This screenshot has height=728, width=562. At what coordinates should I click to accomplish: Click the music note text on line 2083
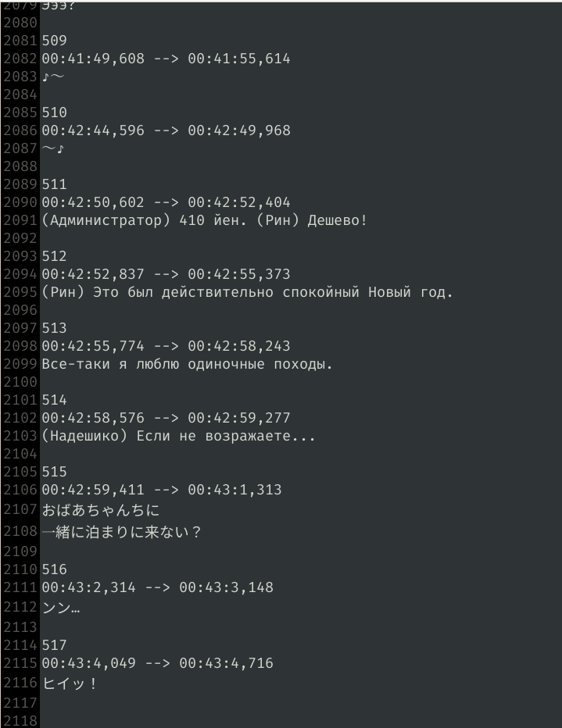[x=53, y=77]
